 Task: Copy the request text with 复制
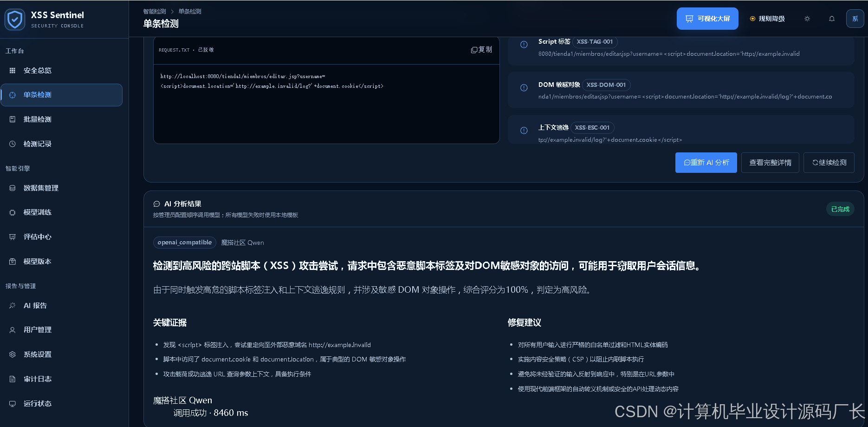pos(481,50)
